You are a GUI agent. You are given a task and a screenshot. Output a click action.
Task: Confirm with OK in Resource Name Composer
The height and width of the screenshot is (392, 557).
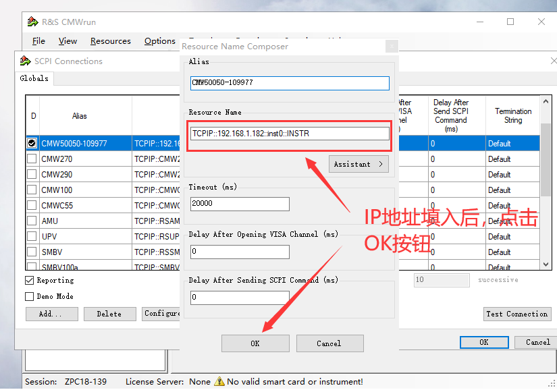[x=255, y=343]
